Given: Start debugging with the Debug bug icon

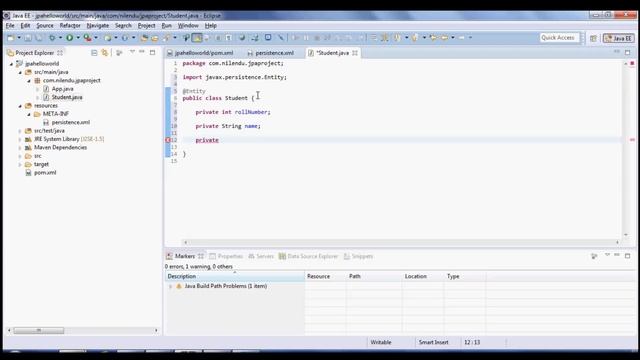Looking at the screenshot, I should 52,38.
